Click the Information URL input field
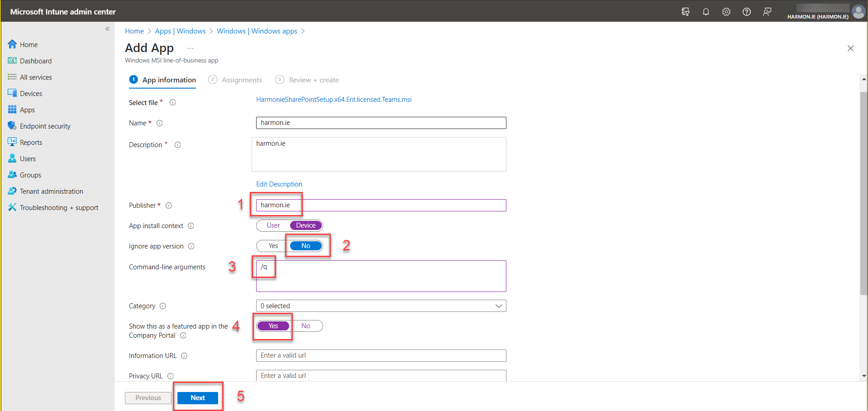Screen dimensions: 868x411 (381, 355)
